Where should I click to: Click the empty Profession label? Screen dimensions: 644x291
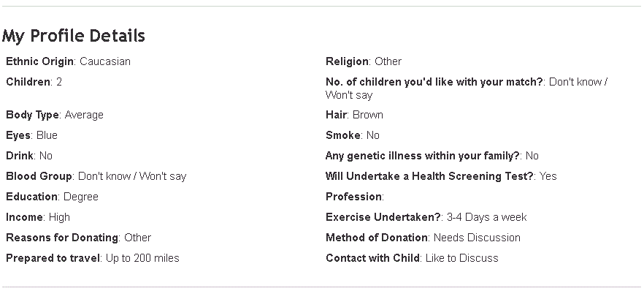click(x=355, y=197)
